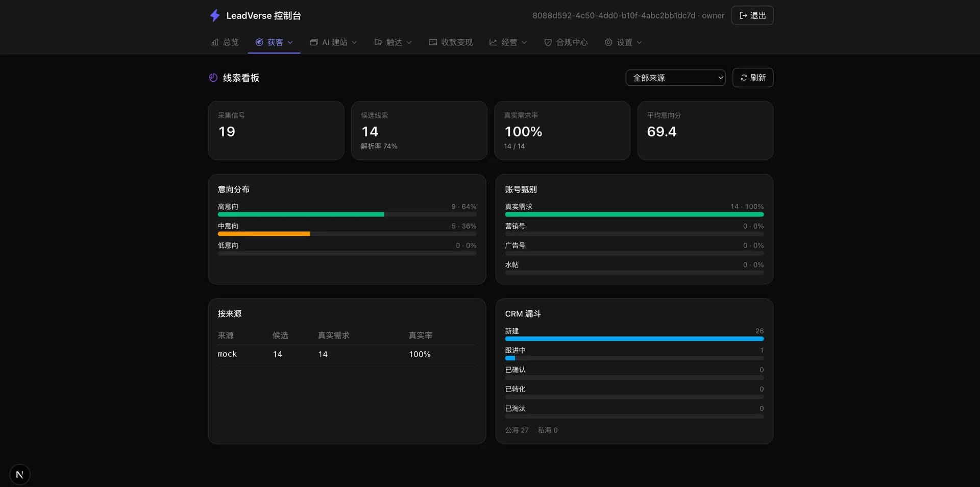980x487 pixels.
Task: Click the 已确认 funnel label
Action: pyautogui.click(x=516, y=370)
